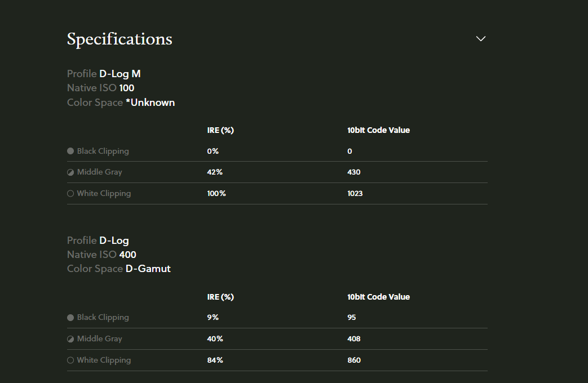Click 10bit Code Value header in D-Log table
Screen dimensions: 588x383
(378, 297)
